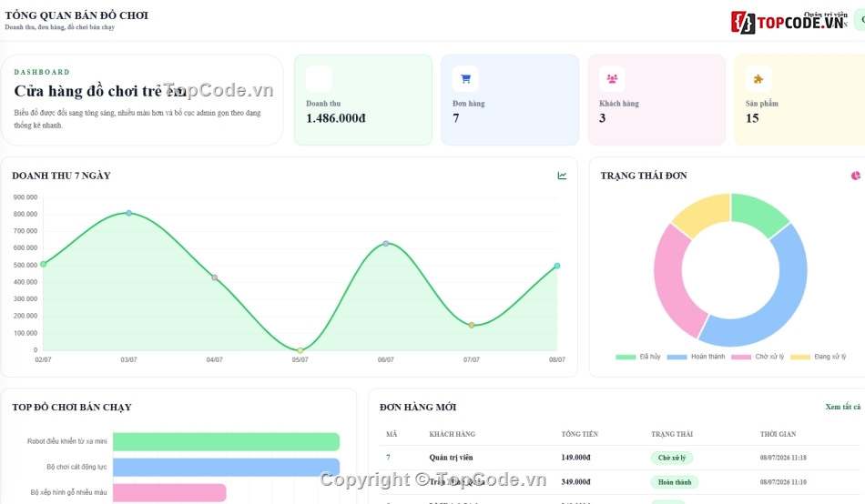Click the revenue data point for 04/07
Image resolution: width=865 pixels, height=504 pixels.
215,277
